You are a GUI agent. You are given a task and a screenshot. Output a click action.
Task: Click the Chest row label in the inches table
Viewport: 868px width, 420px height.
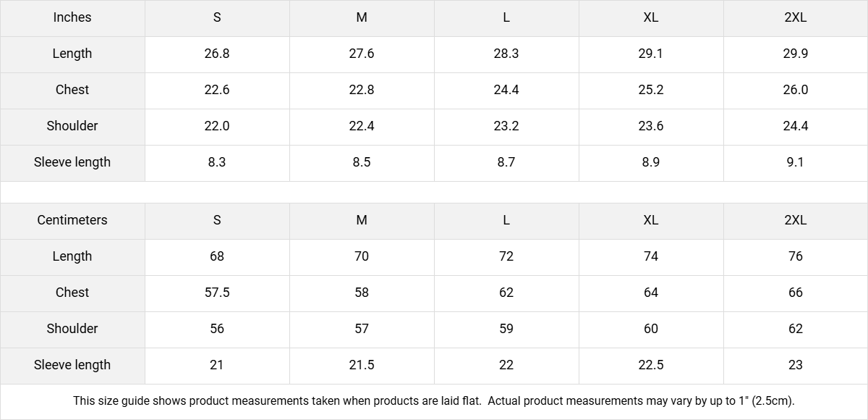coord(72,91)
